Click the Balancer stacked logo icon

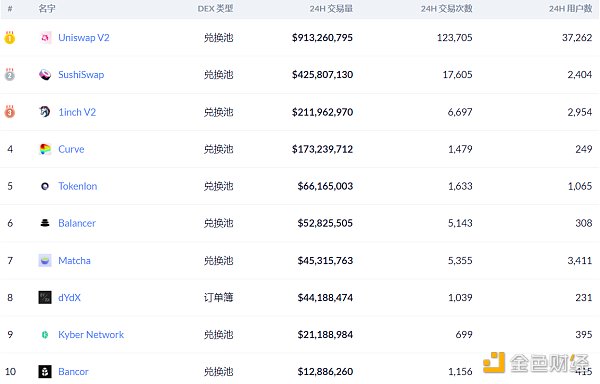(x=45, y=223)
